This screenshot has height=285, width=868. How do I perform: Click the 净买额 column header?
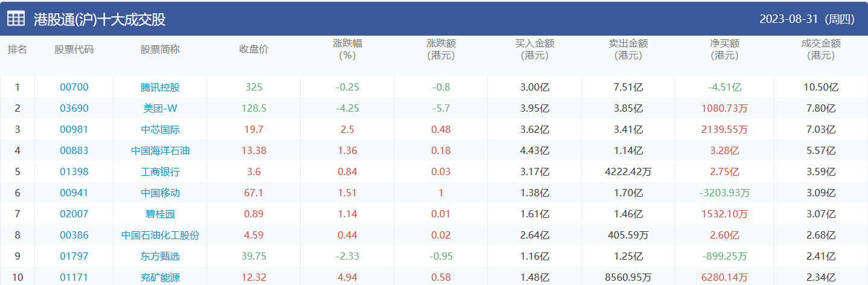(x=724, y=49)
